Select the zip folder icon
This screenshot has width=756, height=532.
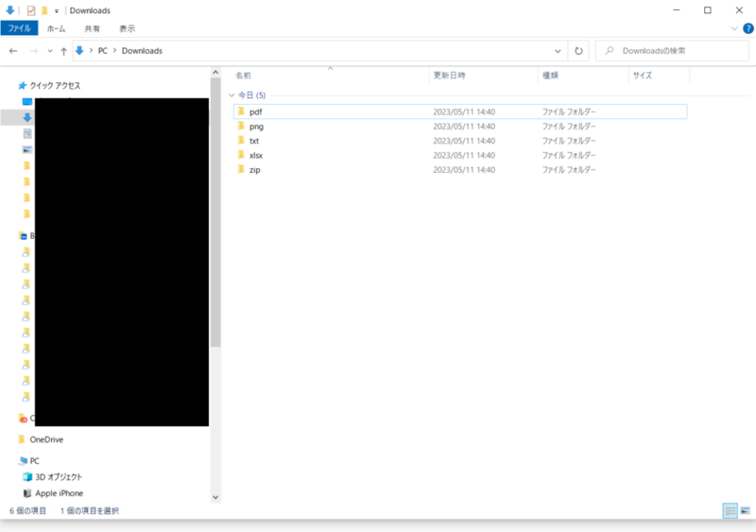point(242,169)
